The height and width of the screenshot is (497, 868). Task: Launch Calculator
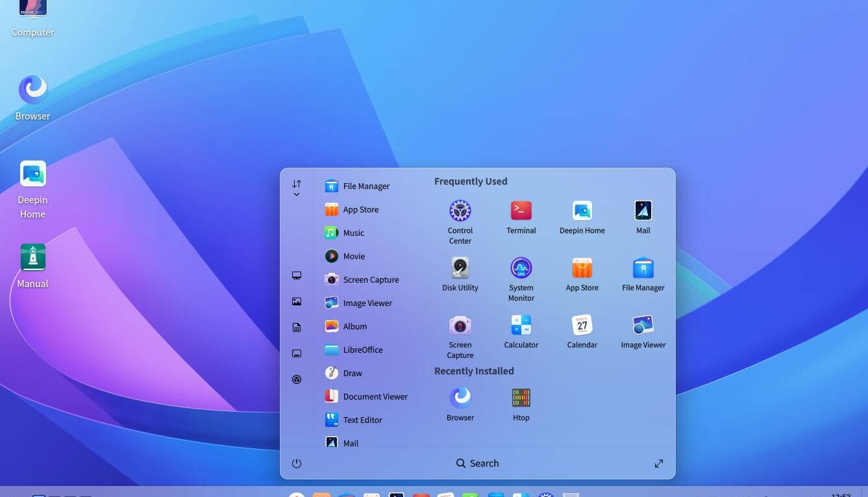[x=521, y=331]
